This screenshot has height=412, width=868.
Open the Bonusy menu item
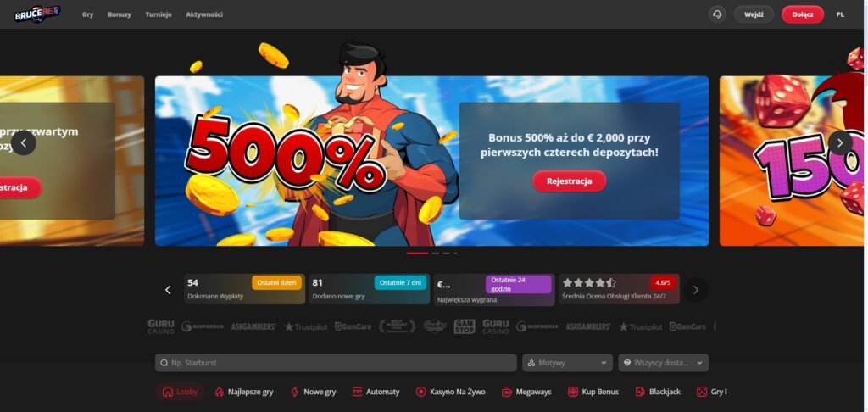click(120, 14)
